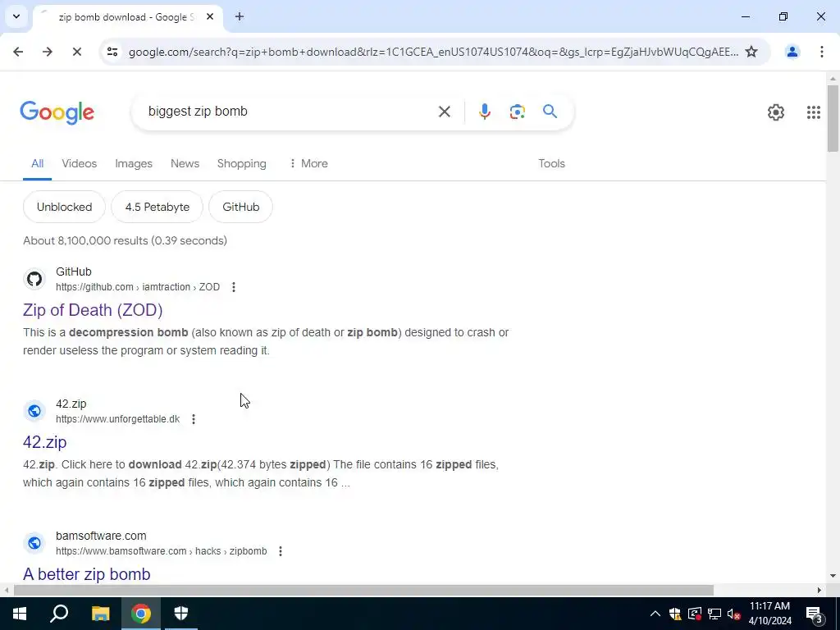
Task: Switch to the Images tab
Action: 134,163
